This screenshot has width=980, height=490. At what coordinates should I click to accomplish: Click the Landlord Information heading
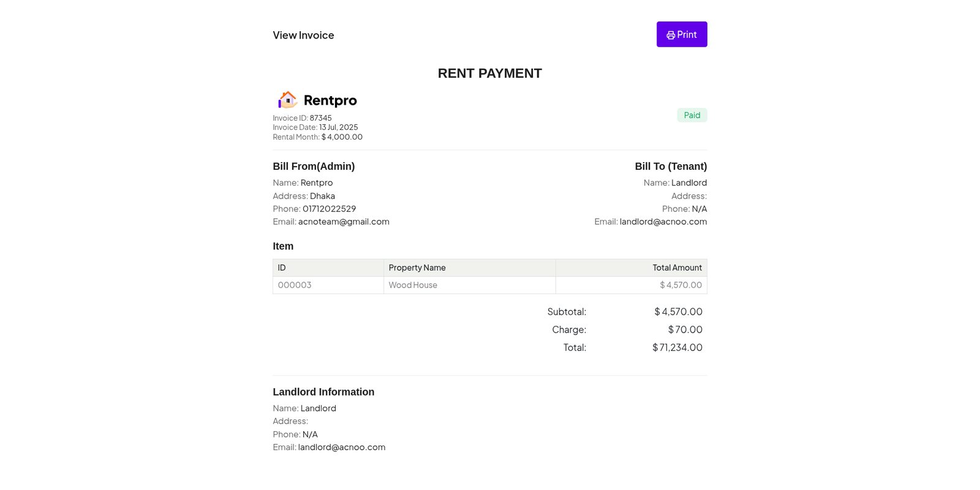pos(323,392)
